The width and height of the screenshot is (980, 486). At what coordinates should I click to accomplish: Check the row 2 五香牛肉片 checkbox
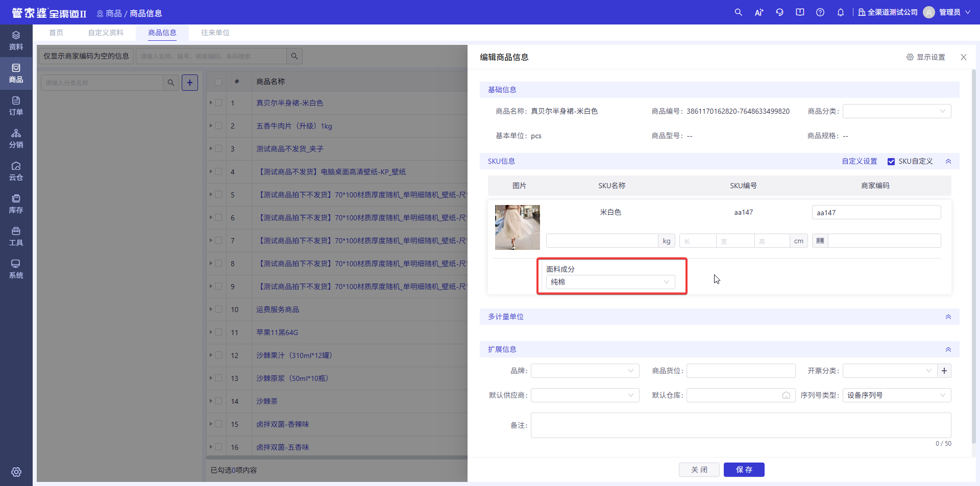(218, 125)
